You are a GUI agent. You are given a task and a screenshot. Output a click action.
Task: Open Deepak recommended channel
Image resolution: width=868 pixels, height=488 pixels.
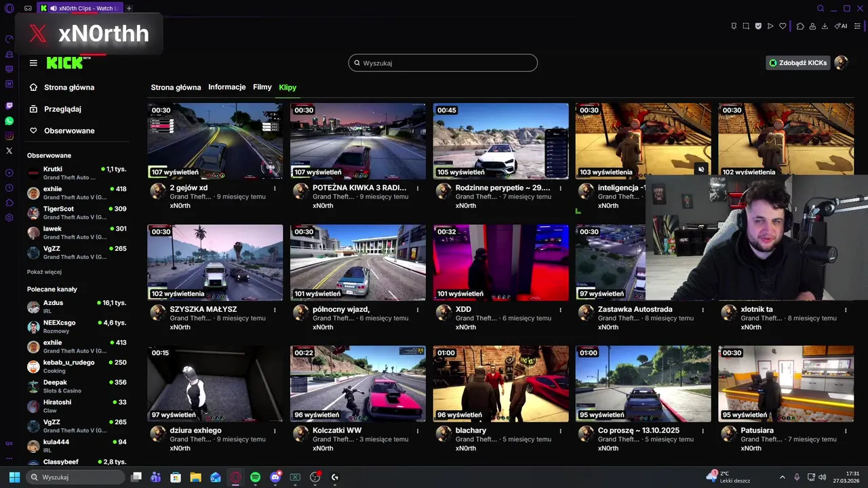pos(77,386)
